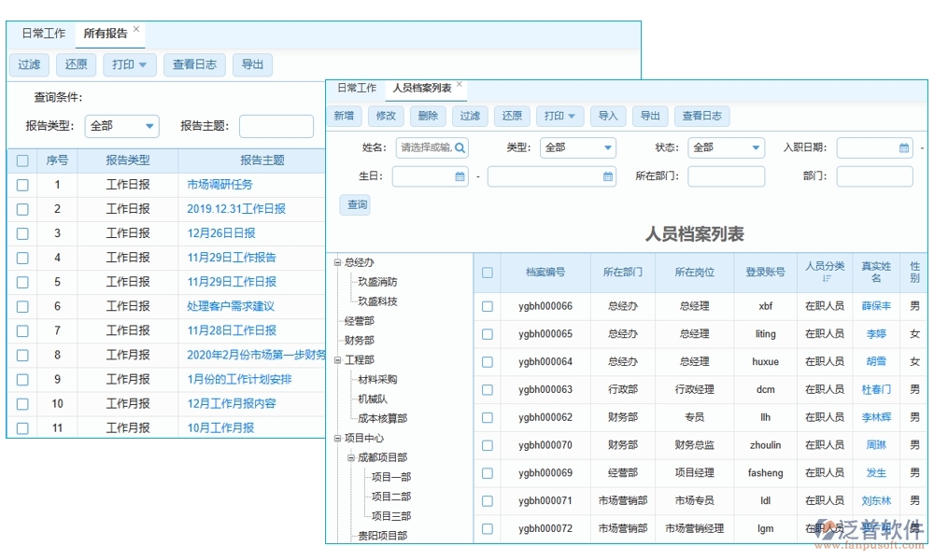Open the calendar icon next to 生日 range
The height and width of the screenshot is (560, 934).
coord(461,175)
